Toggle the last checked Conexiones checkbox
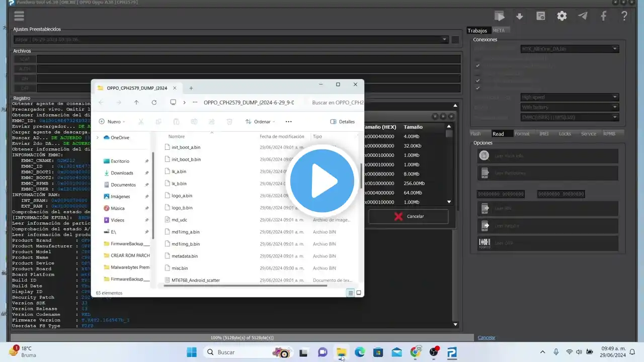 click(x=477, y=88)
